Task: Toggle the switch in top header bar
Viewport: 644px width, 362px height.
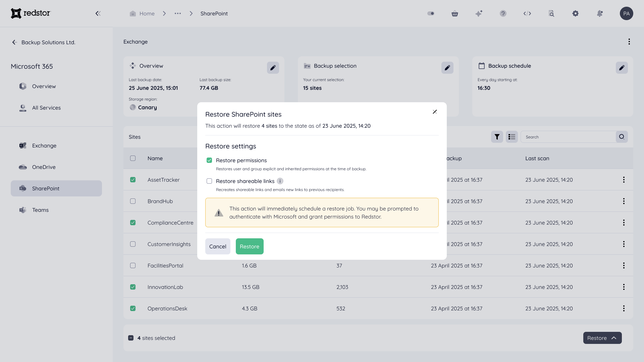Action: pyautogui.click(x=431, y=13)
